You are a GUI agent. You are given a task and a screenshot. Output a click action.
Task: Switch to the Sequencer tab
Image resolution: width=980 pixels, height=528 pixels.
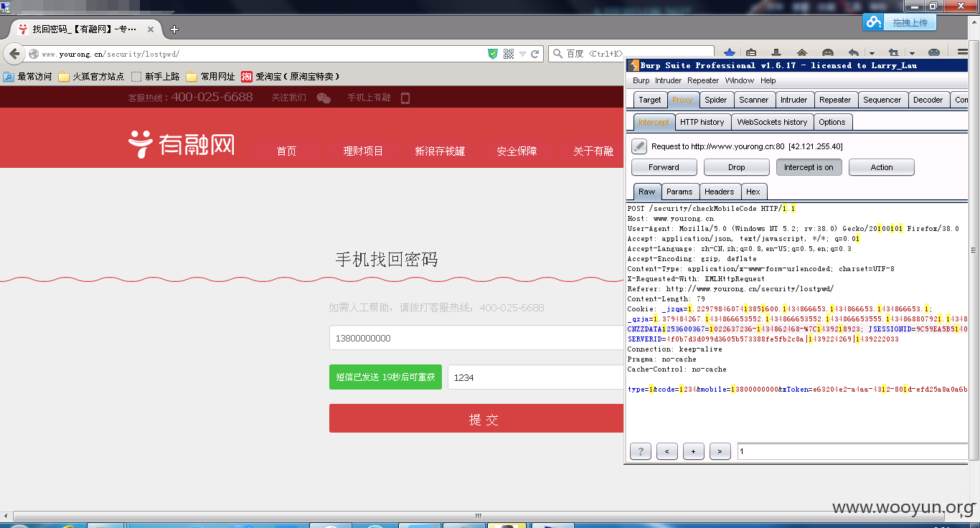[x=882, y=100]
